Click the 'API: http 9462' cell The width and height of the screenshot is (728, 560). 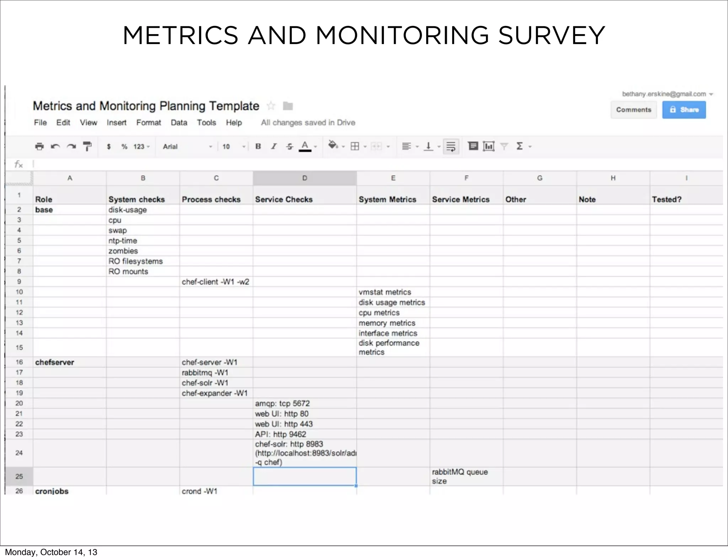[305, 434]
